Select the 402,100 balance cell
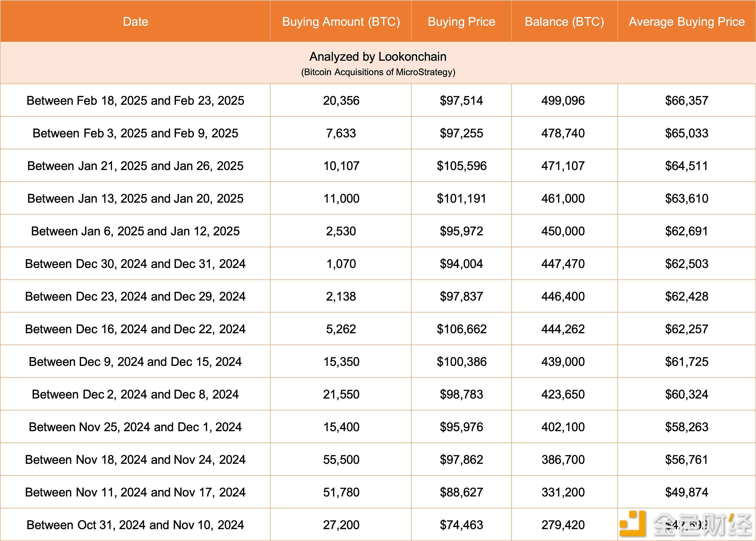Image resolution: width=756 pixels, height=541 pixels. [x=564, y=427]
